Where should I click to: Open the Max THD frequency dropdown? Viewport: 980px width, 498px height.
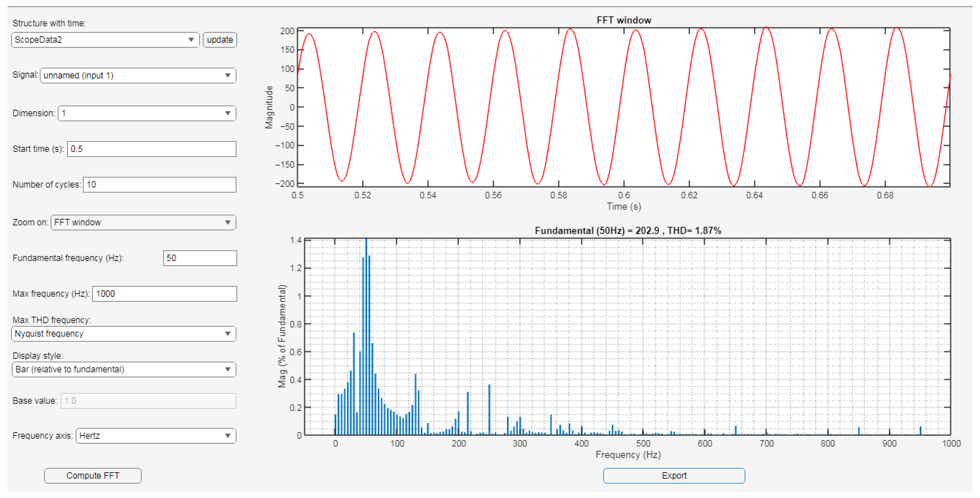pos(124,334)
